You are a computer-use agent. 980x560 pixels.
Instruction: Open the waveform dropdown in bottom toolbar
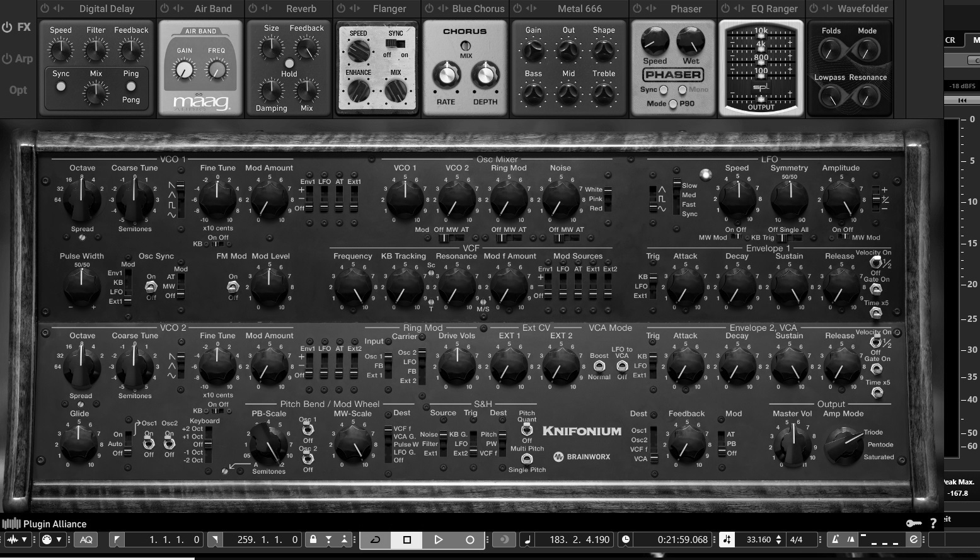(17, 539)
